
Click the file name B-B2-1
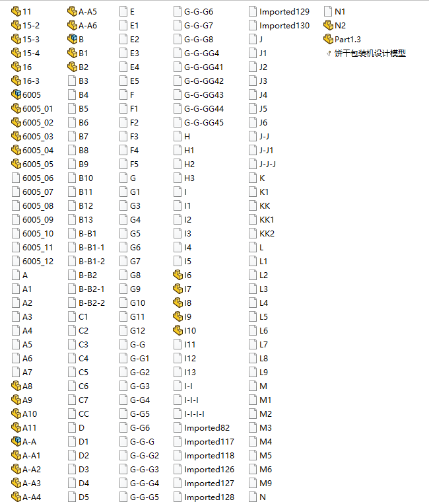point(92,289)
